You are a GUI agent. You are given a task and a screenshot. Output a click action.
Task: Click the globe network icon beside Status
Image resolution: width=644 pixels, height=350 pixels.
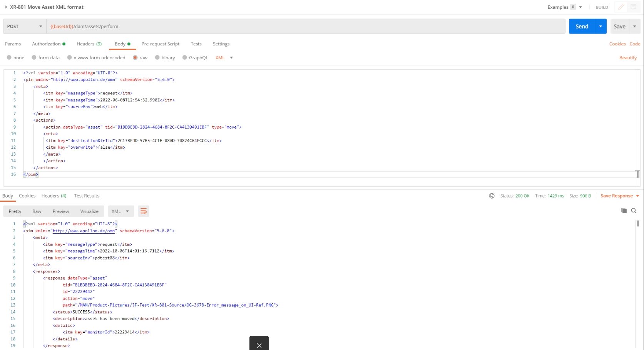pos(492,196)
